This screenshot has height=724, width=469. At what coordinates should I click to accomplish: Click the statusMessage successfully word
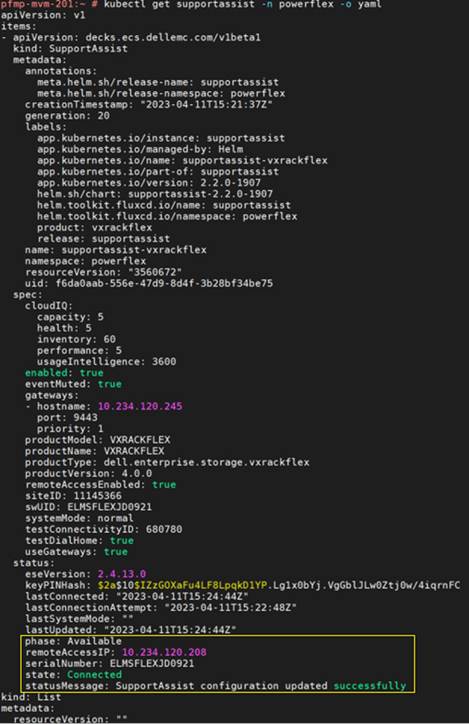[370, 686]
